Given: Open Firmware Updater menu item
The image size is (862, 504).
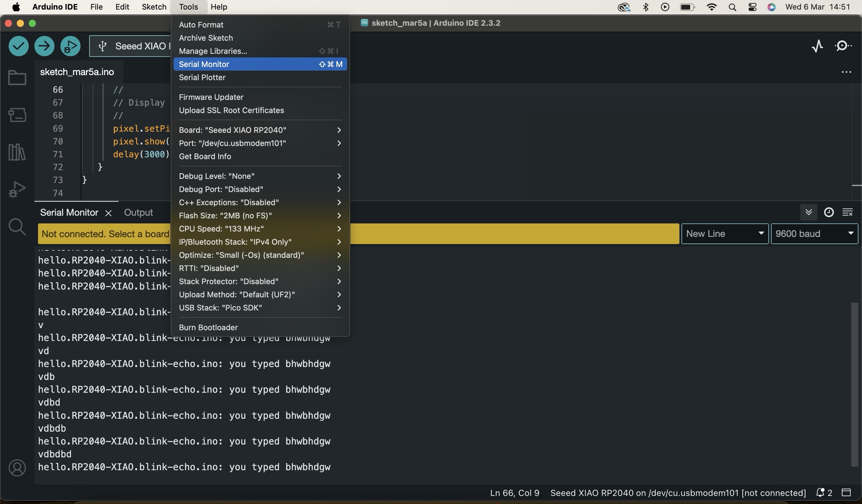Looking at the screenshot, I should point(260,97).
